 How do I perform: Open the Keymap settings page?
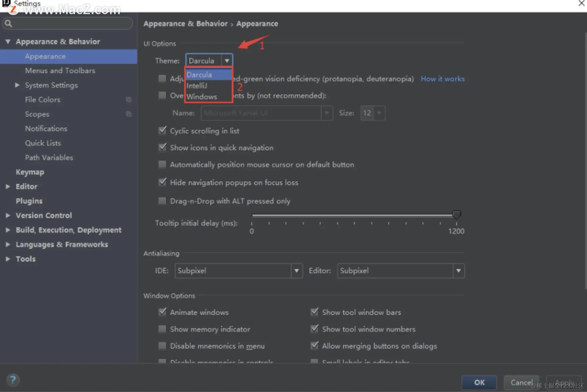pyautogui.click(x=30, y=172)
